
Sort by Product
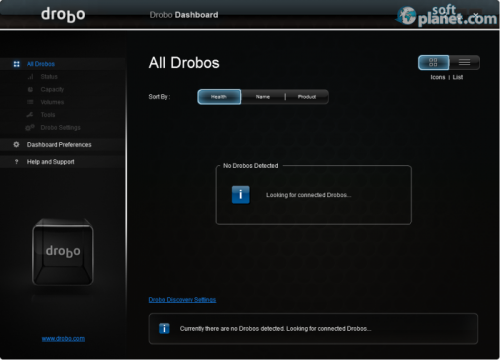click(x=307, y=97)
